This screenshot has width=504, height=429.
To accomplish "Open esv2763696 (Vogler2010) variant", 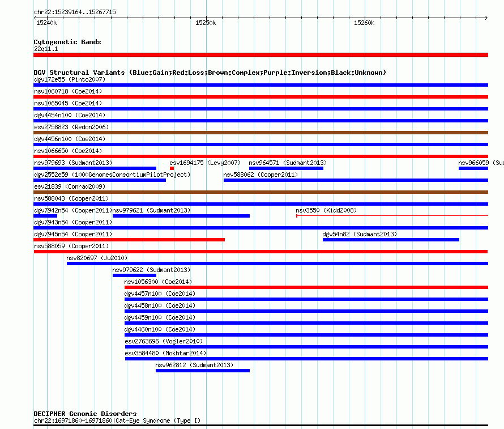I will click(306, 347).
